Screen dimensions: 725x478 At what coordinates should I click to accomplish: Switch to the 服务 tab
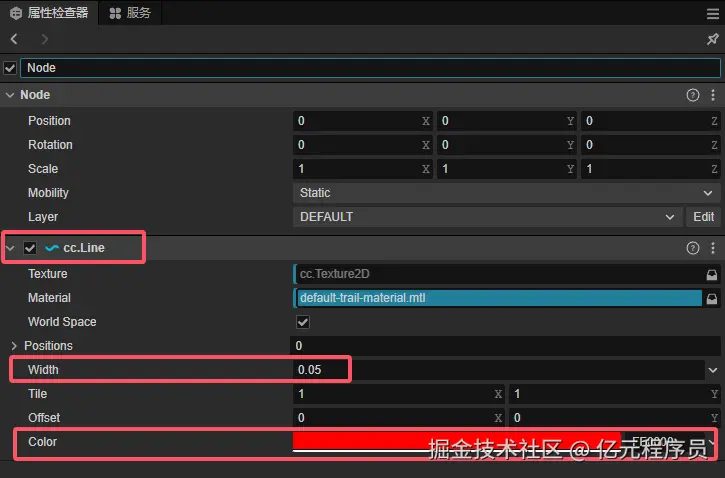pyautogui.click(x=130, y=13)
